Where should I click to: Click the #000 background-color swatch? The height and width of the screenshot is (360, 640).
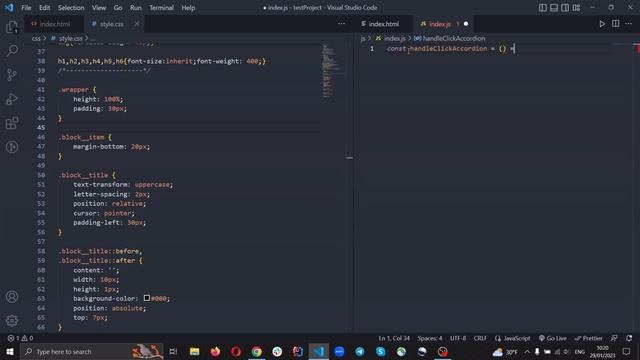[147, 298]
